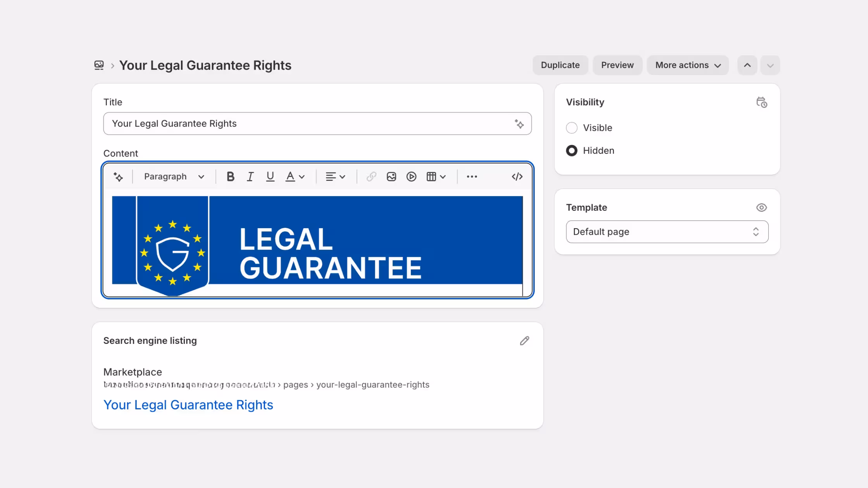Open the Default page template dropdown
Image resolution: width=868 pixels, height=488 pixels.
(x=667, y=232)
